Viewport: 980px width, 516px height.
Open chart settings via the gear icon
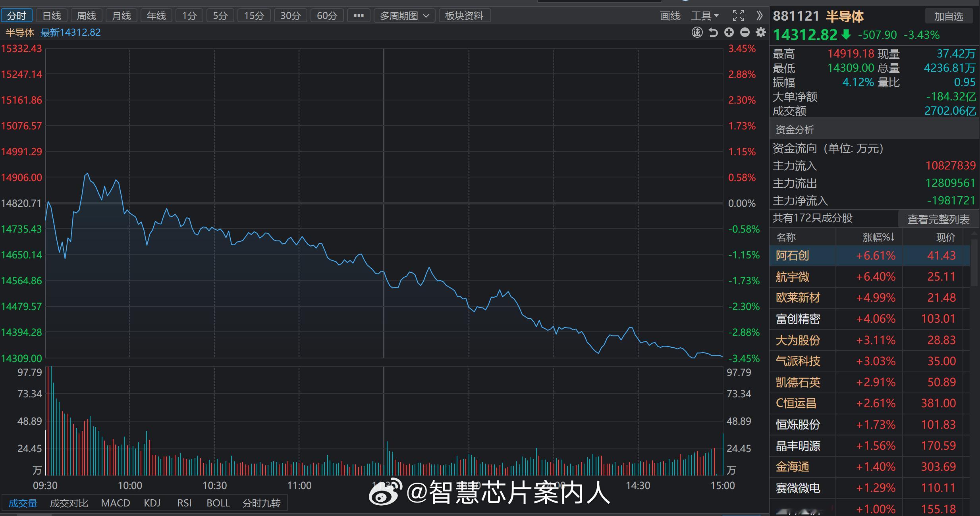click(761, 32)
